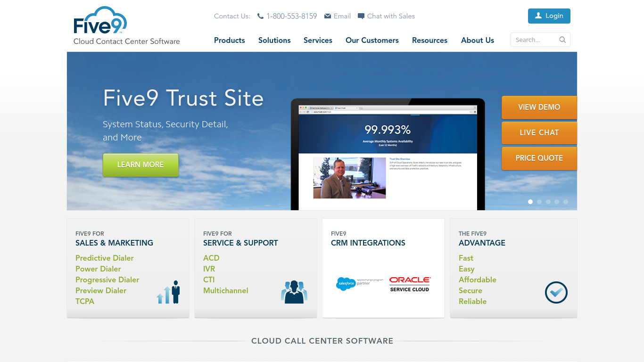The width and height of the screenshot is (644, 362).
Task: Request a Price Quote
Action: tap(539, 158)
